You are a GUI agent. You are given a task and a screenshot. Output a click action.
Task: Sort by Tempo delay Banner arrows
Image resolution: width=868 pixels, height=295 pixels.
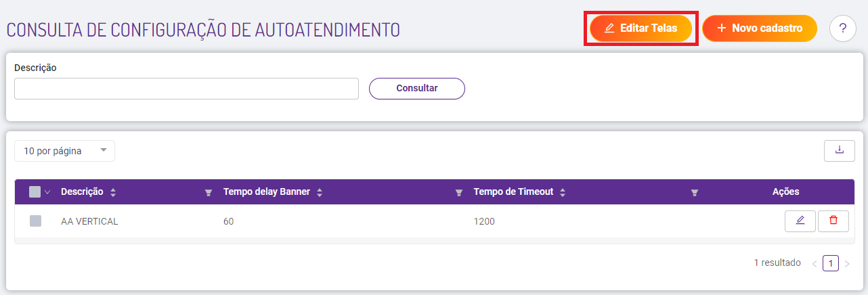[x=320, y=192]
